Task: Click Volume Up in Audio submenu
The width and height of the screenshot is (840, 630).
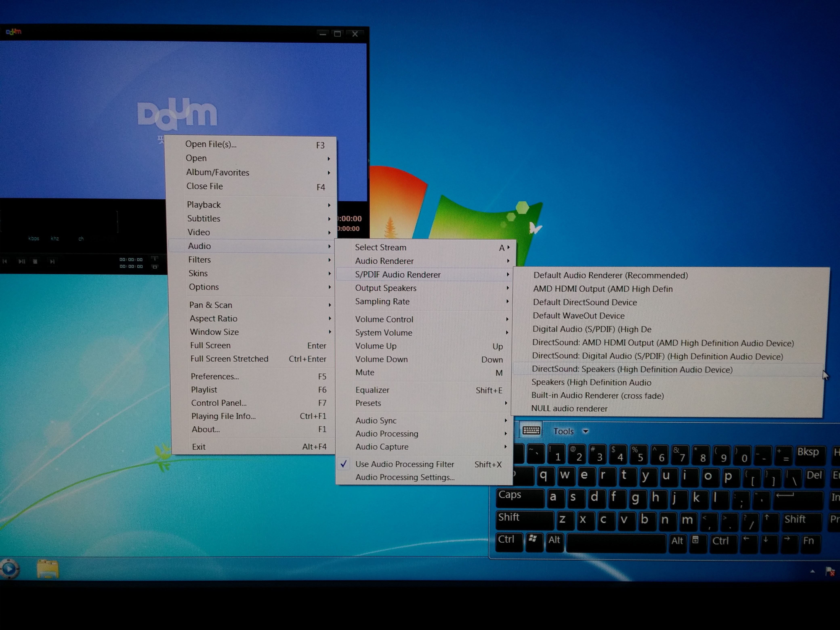Action: [x=424, y=346]
